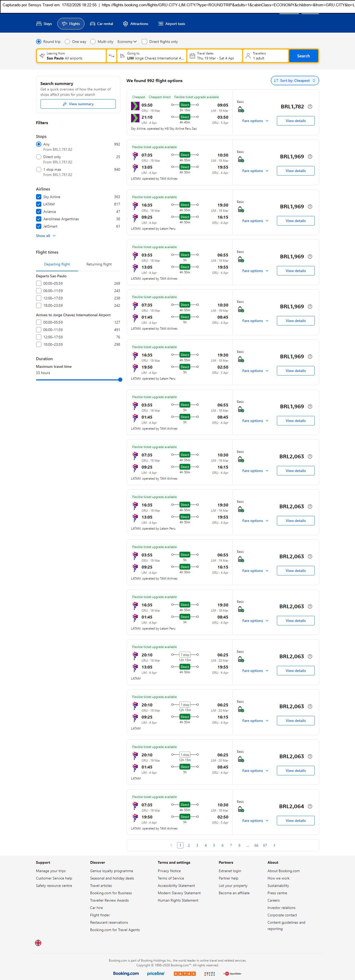Click the Going to destination input field

(x=152, y=56)
